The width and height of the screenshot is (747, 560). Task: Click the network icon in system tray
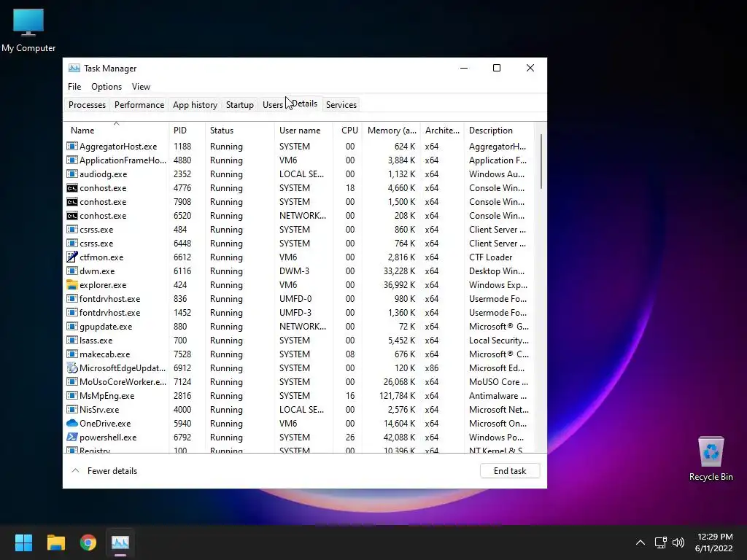pos(660,542)
